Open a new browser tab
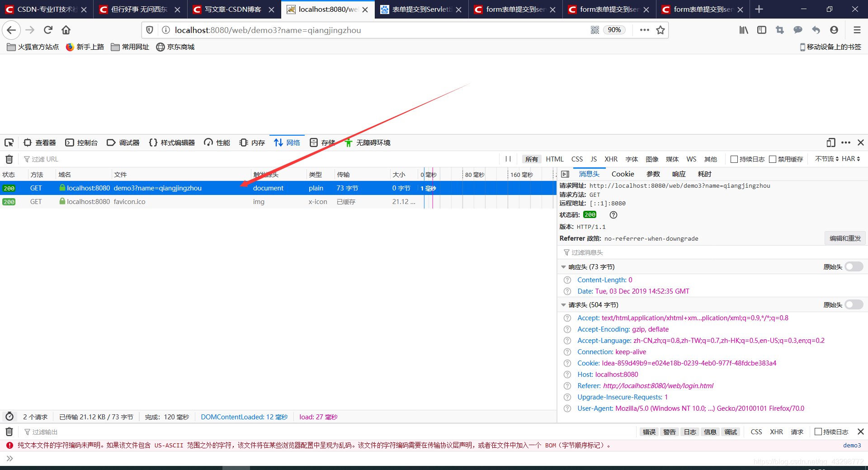 pos(759,9)
